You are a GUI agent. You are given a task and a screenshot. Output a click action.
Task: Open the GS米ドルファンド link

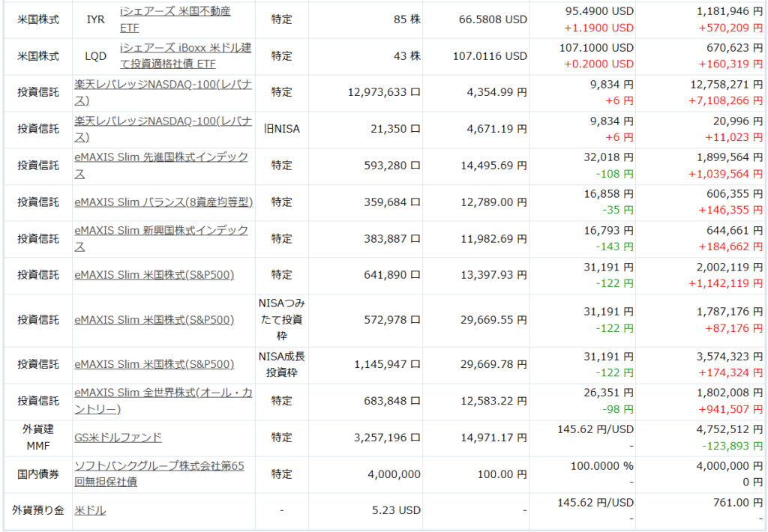[x=118, y=437]
